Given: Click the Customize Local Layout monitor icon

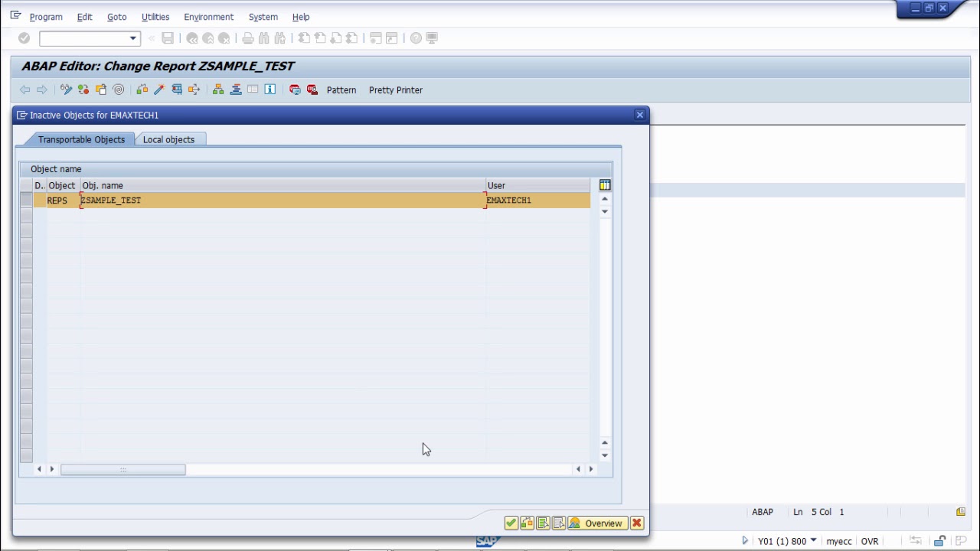Looking at the screenshot, I should pos(432,38).
